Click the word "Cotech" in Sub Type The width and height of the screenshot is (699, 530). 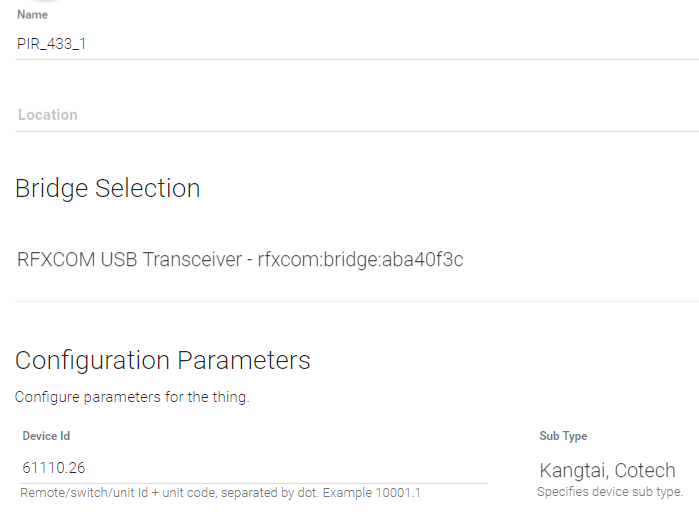(645, 470)
